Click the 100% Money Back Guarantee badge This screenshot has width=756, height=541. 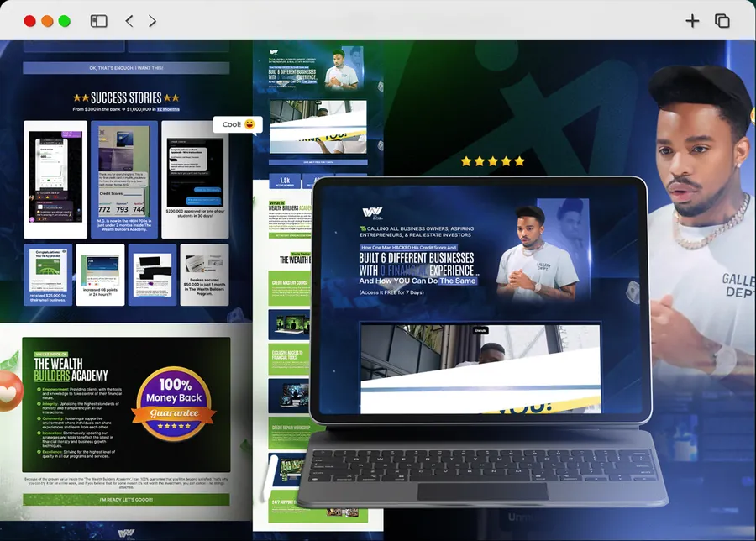coord(174,404)
